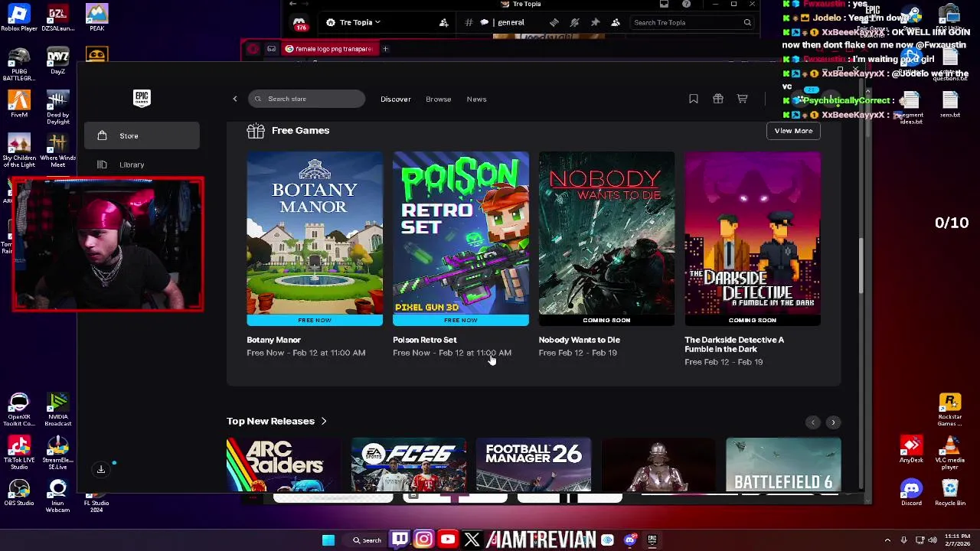The height and width of the screenshot is (551, 980).
Task: Click the Battlefield 6 thumbnail
Action: 783,465
